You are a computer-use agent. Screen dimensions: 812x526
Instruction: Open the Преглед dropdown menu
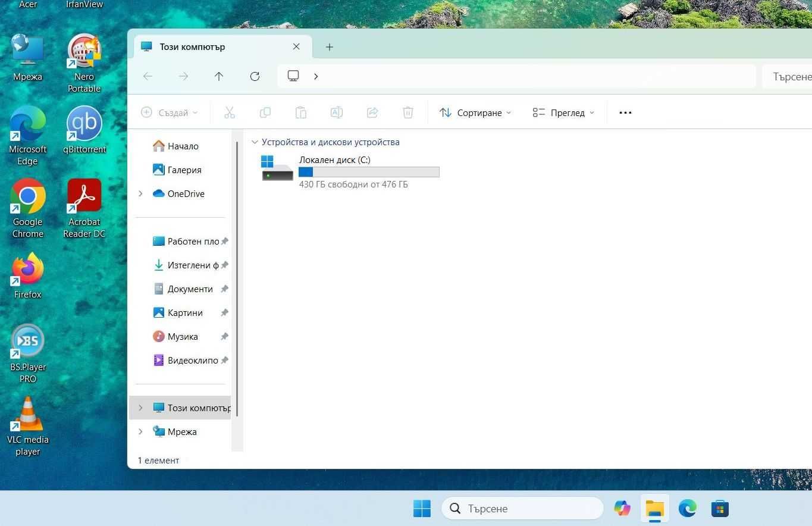click(563, 112)
